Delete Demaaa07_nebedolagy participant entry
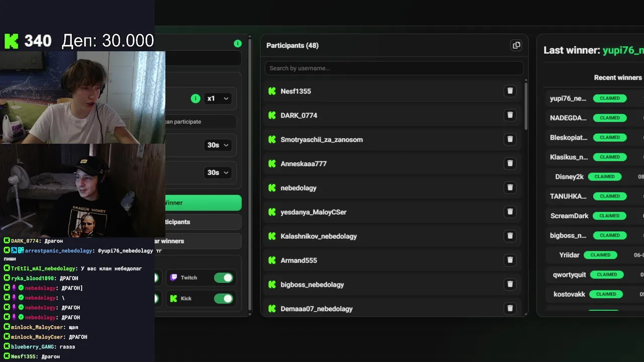This screenshot has width=644, height=362. click(510, 308)
